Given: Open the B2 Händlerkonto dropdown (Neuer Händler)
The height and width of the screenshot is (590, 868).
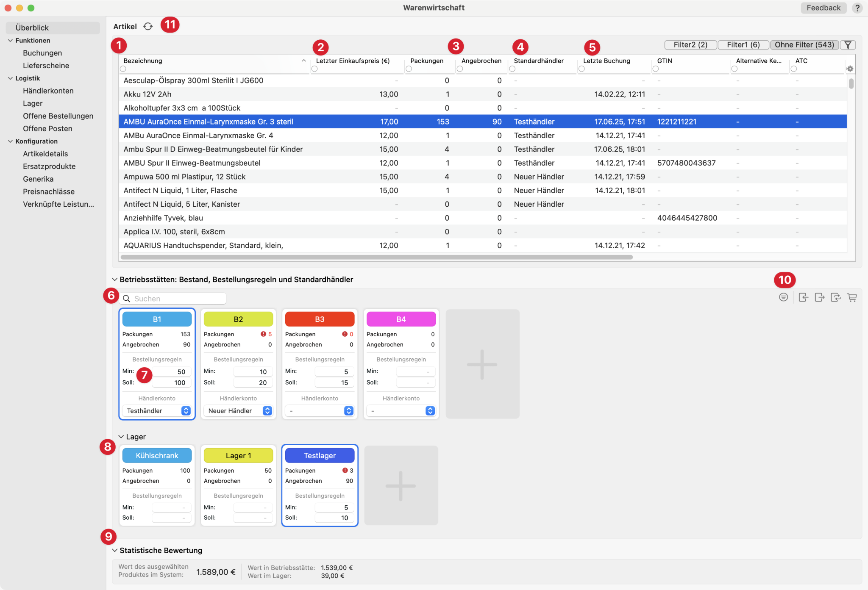Looking at the screenshot, I should pyautogui.click(x=238, y=411).
